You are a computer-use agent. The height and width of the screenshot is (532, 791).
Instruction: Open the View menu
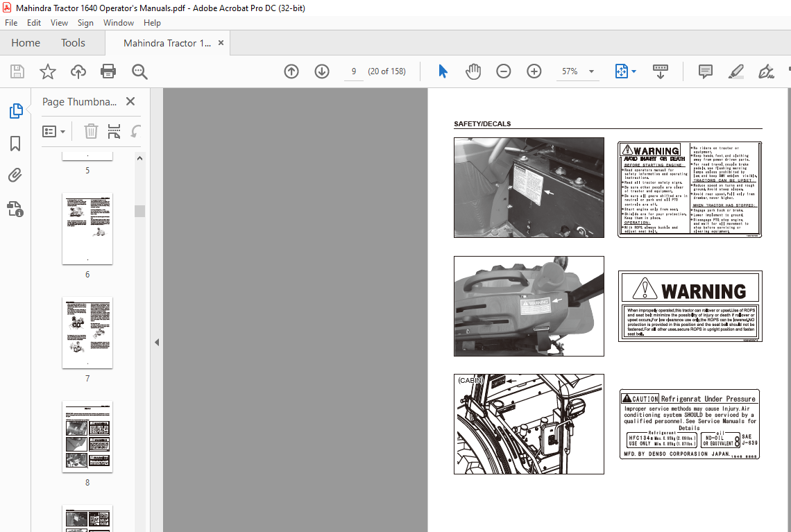(x=59, y=23)
